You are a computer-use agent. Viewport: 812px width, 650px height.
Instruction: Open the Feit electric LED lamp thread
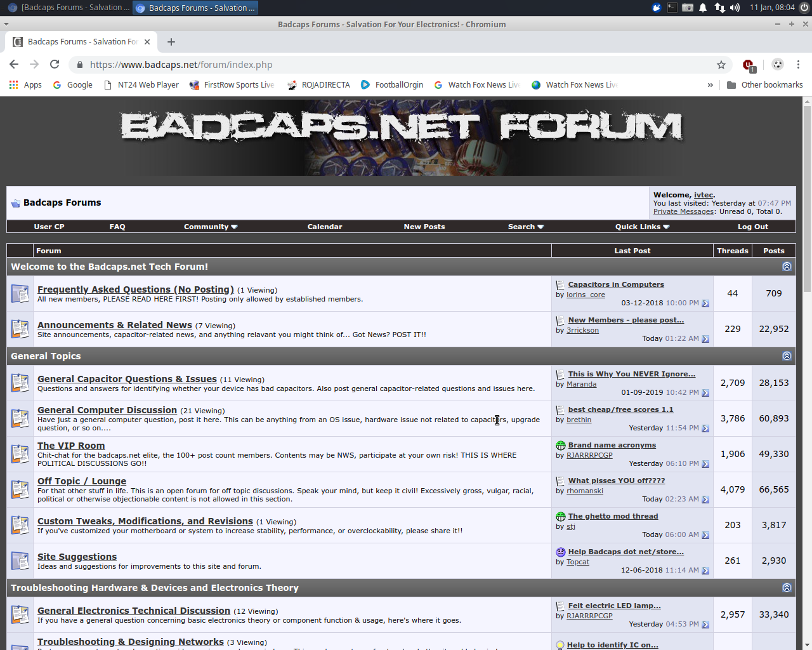614,606
